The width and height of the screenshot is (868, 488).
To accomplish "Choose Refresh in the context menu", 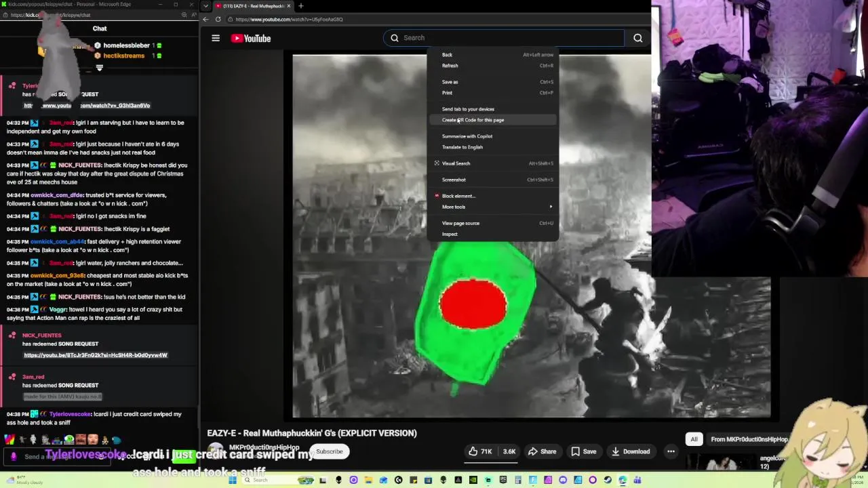I will (493, 66).
